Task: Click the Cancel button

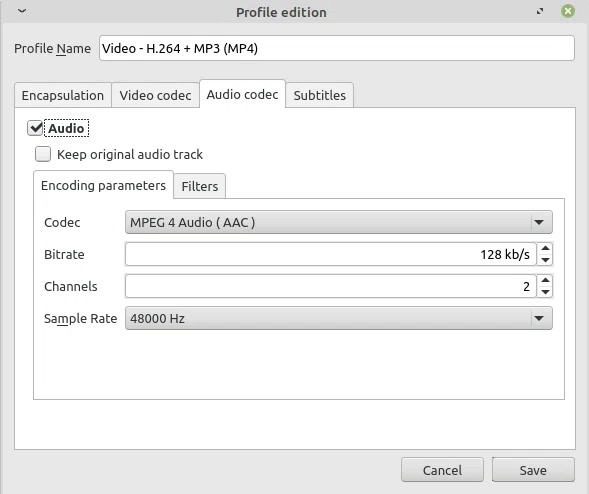Action: pos(442,470)
